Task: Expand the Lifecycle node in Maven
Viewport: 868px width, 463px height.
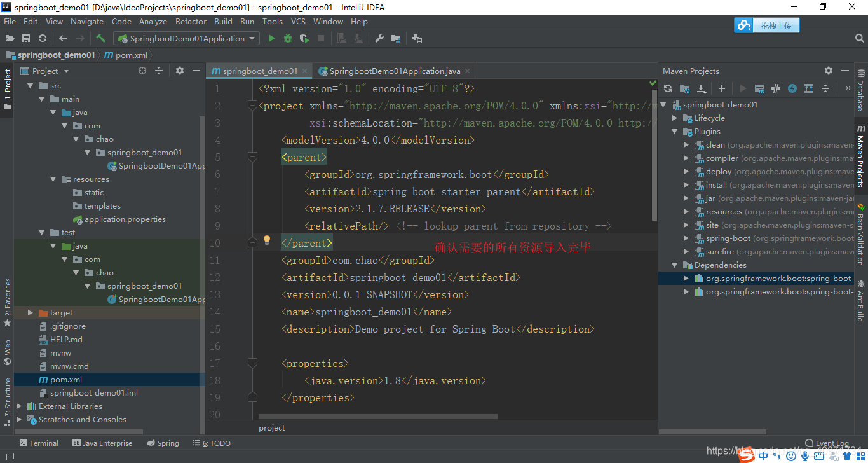Action: pyautogui.click(x=675, y=118)
